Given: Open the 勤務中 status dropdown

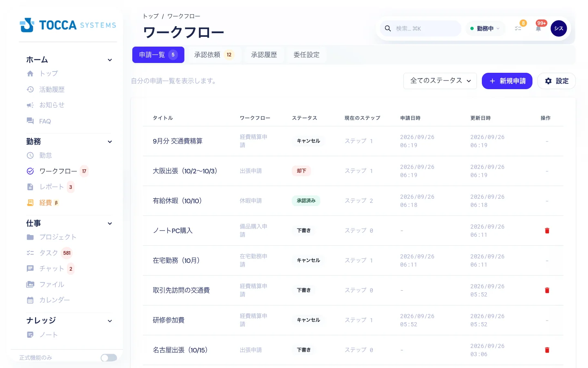Looking at the screenshot, I should click(x=485, y=29).
